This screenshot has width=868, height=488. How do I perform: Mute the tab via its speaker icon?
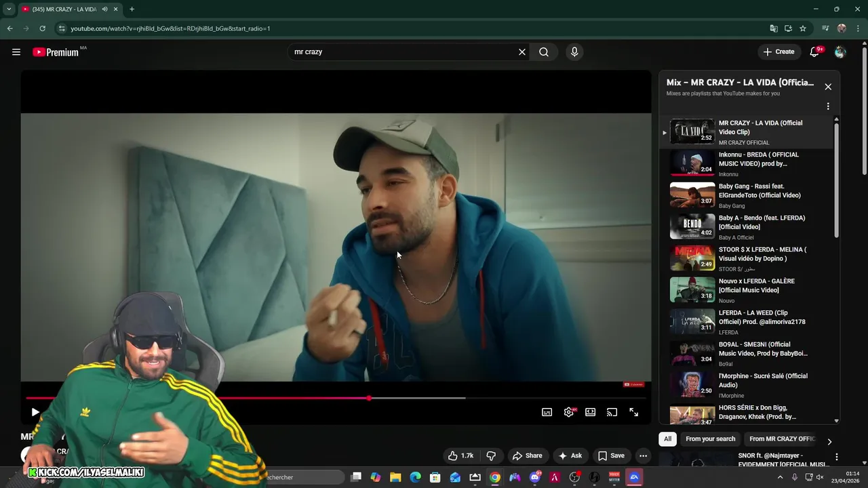[104, 9]
